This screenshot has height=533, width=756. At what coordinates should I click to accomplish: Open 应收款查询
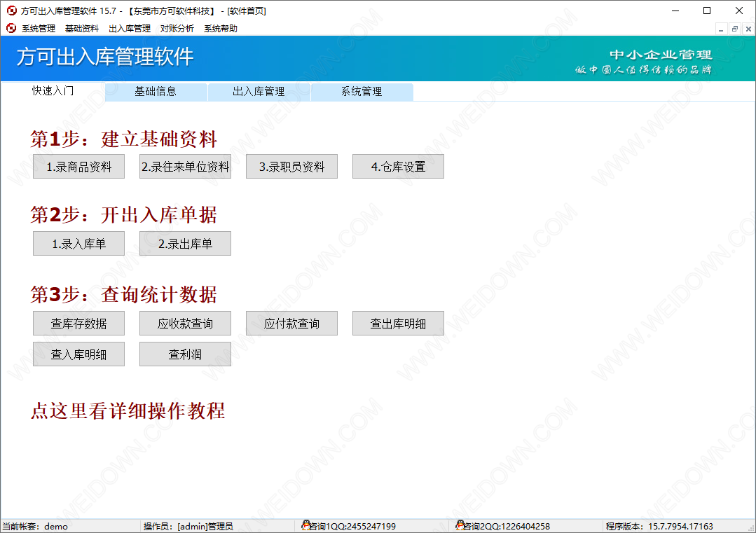coord(185,324)
